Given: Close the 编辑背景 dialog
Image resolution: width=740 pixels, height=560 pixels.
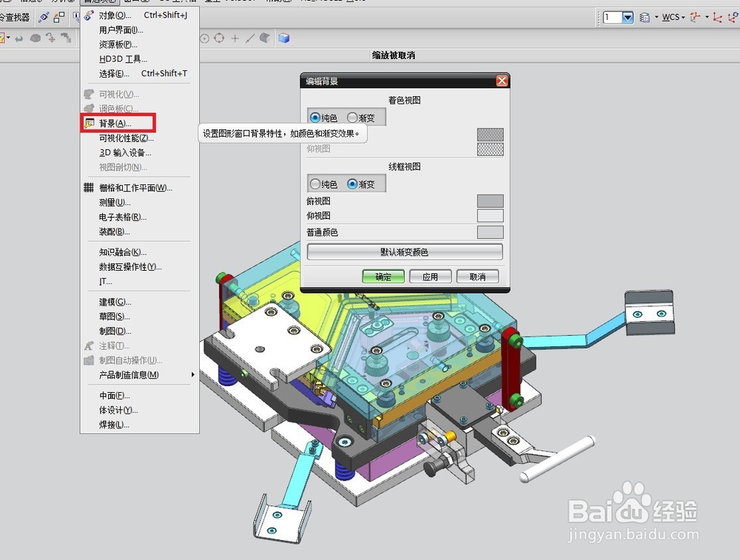Looking at the screenshot, I should coord(502,81).
